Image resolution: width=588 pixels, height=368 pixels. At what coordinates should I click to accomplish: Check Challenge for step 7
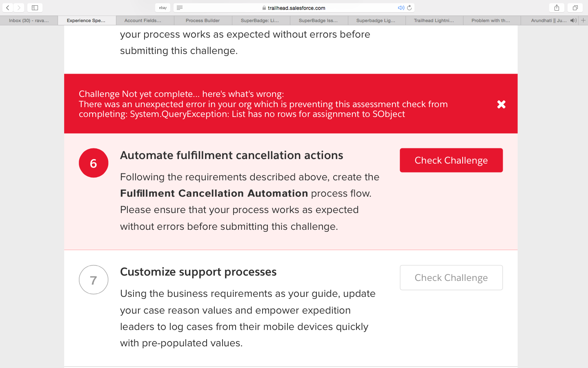451,278
